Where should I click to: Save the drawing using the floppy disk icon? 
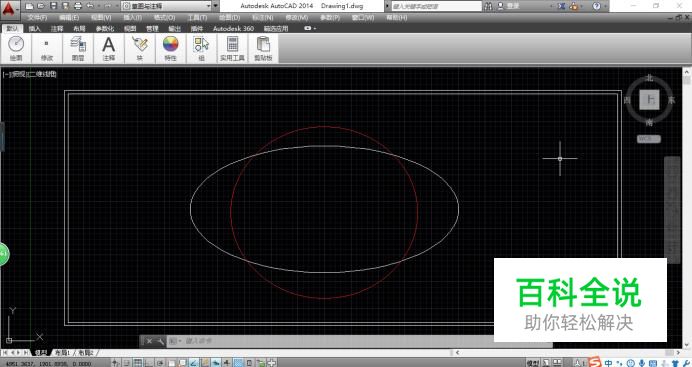click(x=53, y=6)
